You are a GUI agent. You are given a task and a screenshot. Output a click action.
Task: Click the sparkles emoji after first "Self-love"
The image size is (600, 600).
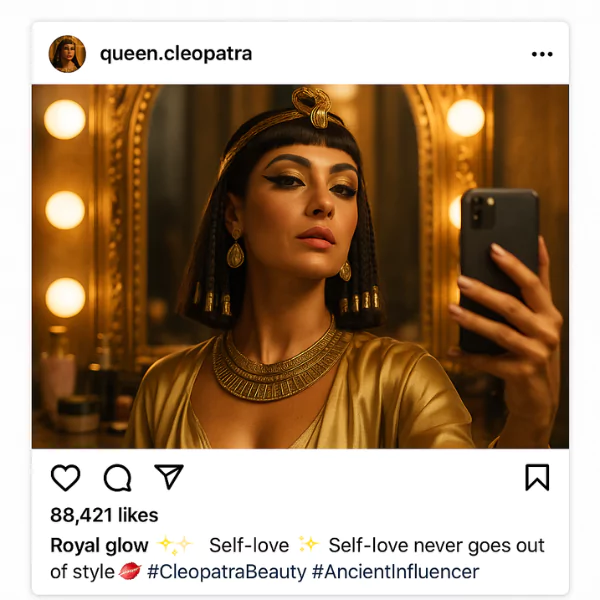click(x=308, y=545)
